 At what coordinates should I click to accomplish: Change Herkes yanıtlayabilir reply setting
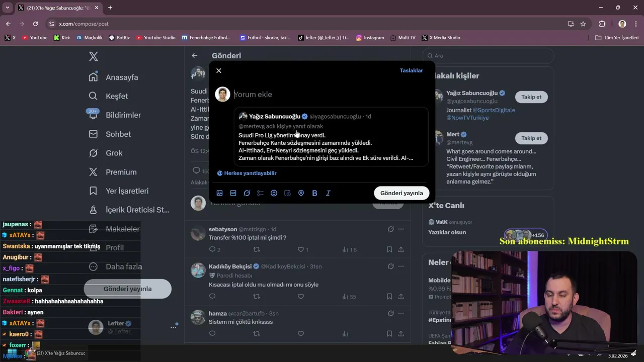[247, 173]
